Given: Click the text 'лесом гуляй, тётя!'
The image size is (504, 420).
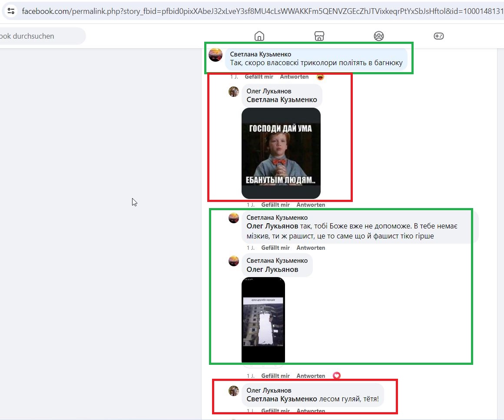Looking at the screenshot, I should [x=349, y=399].
